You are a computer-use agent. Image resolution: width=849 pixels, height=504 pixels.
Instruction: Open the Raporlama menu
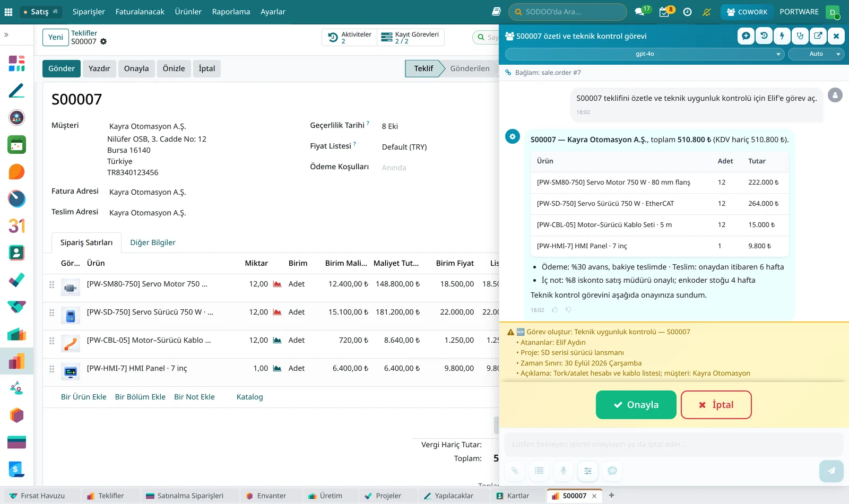coord(231,12)
